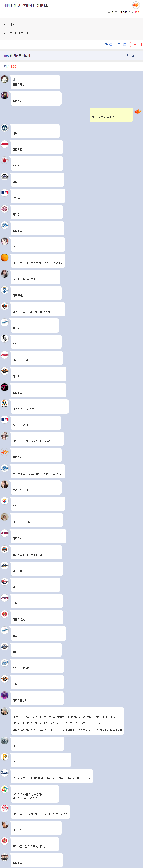Click the White Sox logo avatar
This screenshot has height=868, width=143.
(4, 338)
